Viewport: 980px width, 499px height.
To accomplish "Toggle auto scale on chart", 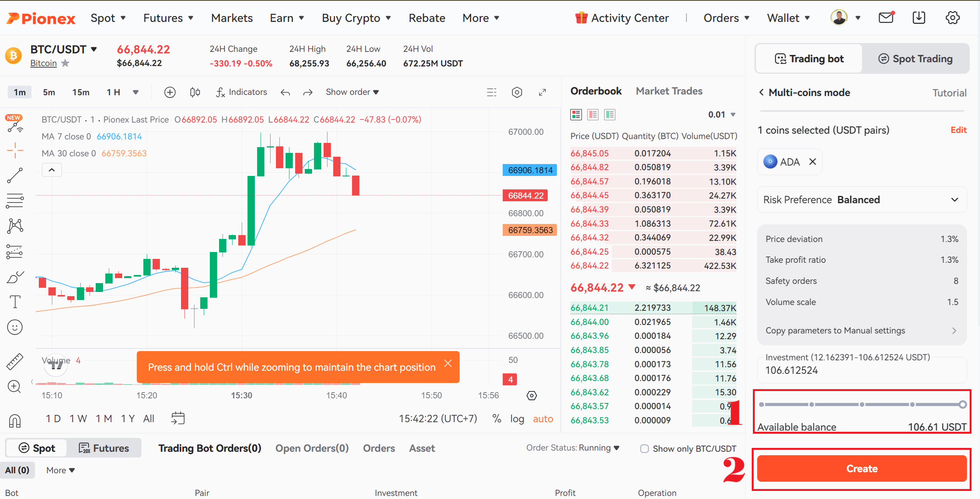I will tap(543, 419).
